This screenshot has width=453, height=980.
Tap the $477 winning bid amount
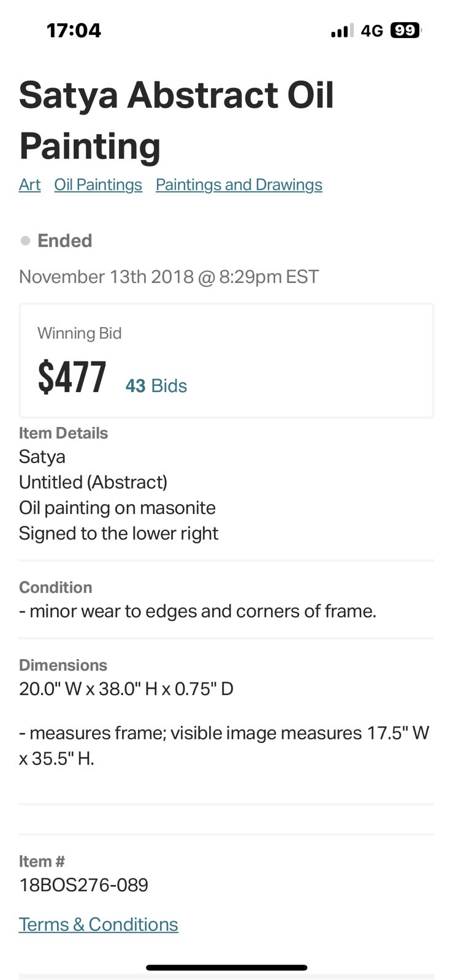(72, 377)
